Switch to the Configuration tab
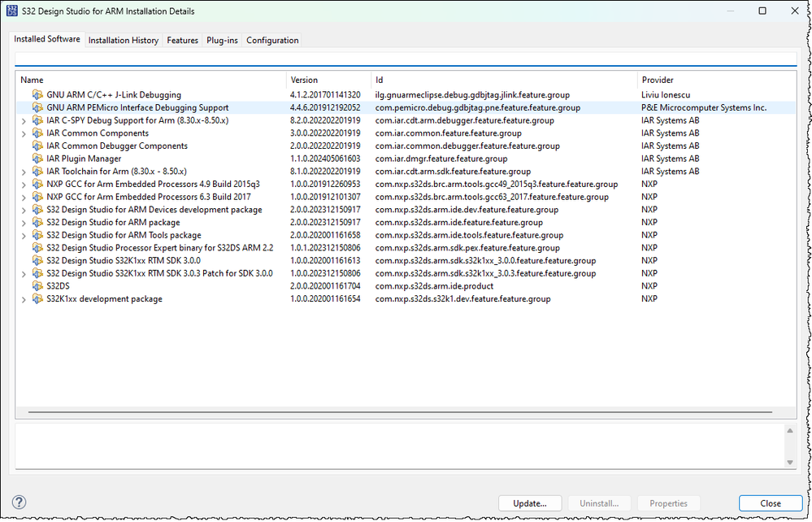 click(x=272, y=40)
